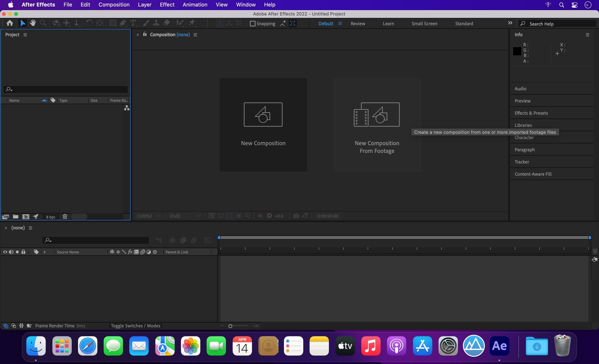This screenshot has height=364, width=599.
Task: Click the Zoom tool icon
Action: pyautogui.click(x=43, y=23)
